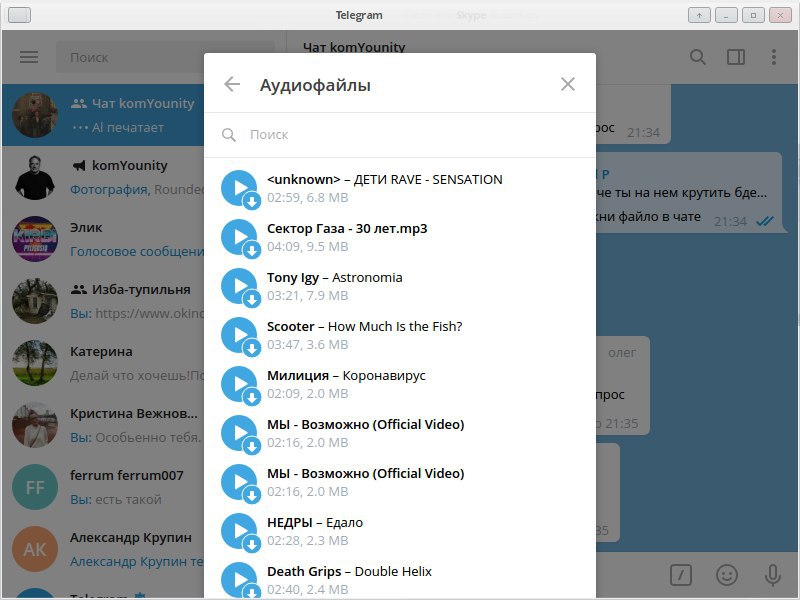The width and height of the screenshot is (800, 600).
Task: Play НЕДРЫ – Едало track
Action: click(239, 531)
